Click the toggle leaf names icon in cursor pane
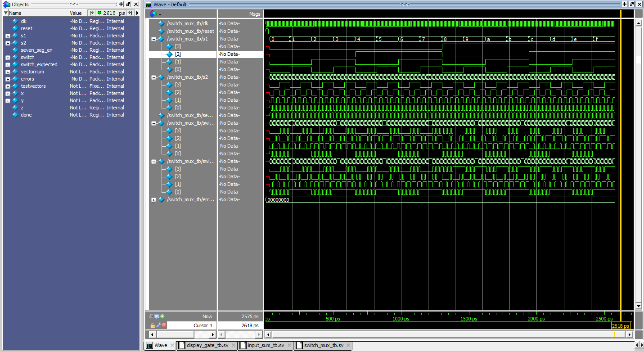This screenshot has height=352, width=644. 152,316
